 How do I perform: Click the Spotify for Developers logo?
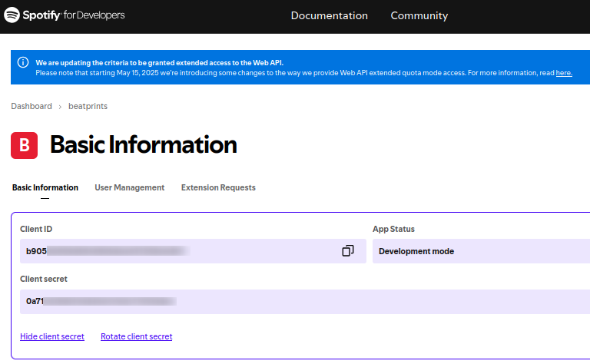(x=64, y=15)
